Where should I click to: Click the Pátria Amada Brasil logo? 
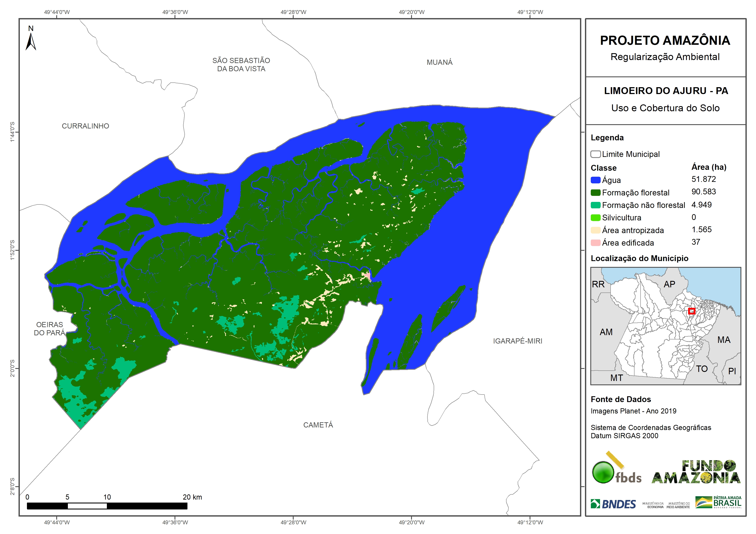click(x=718, y=502)
